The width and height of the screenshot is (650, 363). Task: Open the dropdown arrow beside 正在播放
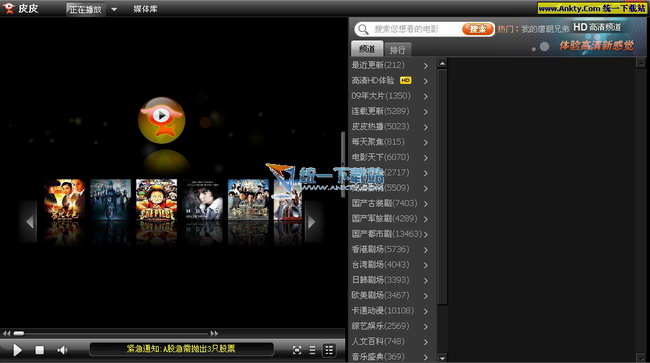(114, 9)
